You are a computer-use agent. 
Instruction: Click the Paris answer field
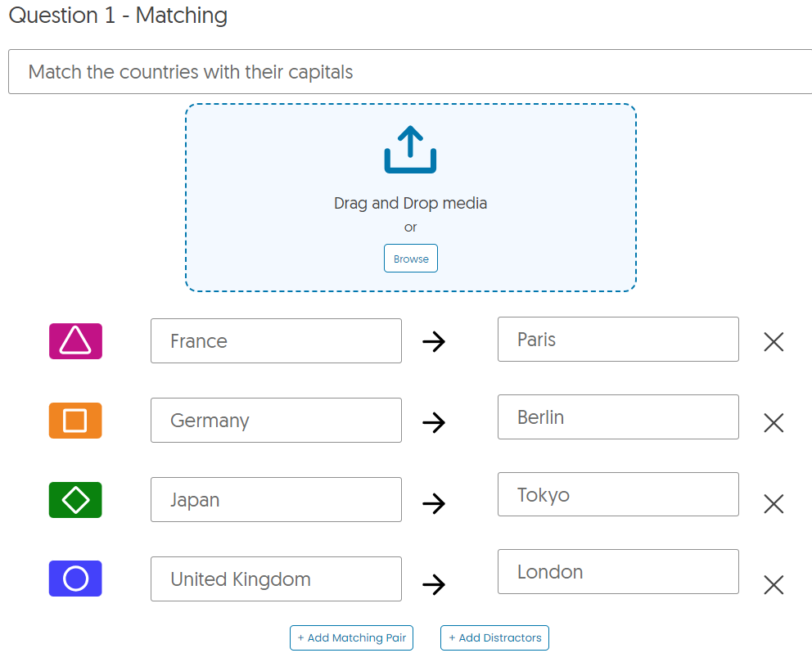[x=618, y=340]
